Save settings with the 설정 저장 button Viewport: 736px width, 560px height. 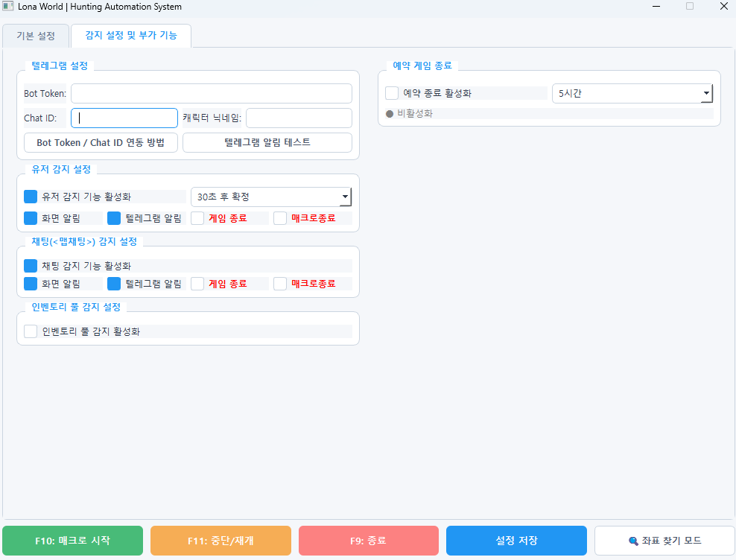point(516,541)
